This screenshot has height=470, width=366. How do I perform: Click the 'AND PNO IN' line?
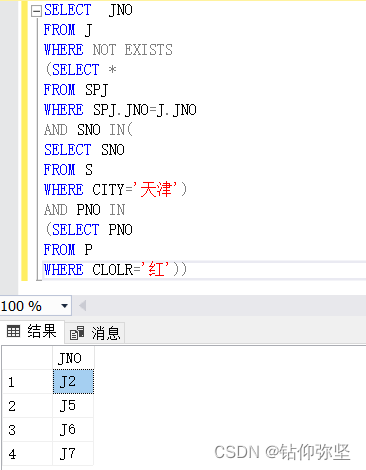[x=85, y=210]
